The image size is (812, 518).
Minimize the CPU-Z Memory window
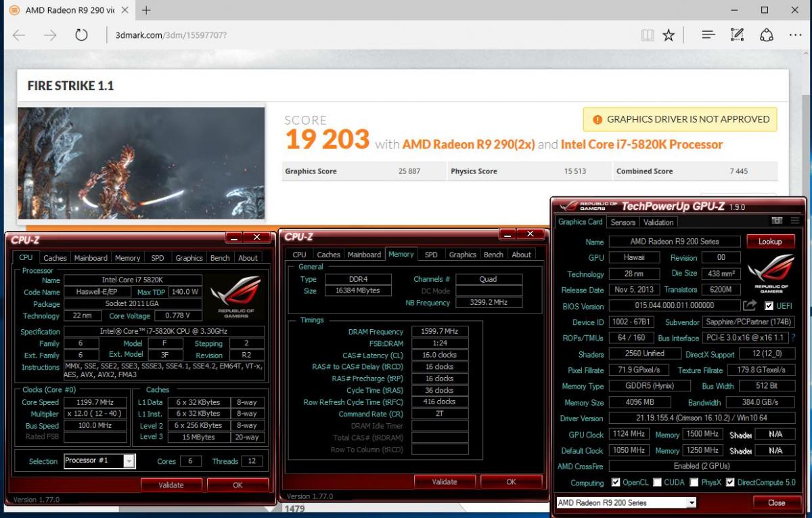[508, 234]
